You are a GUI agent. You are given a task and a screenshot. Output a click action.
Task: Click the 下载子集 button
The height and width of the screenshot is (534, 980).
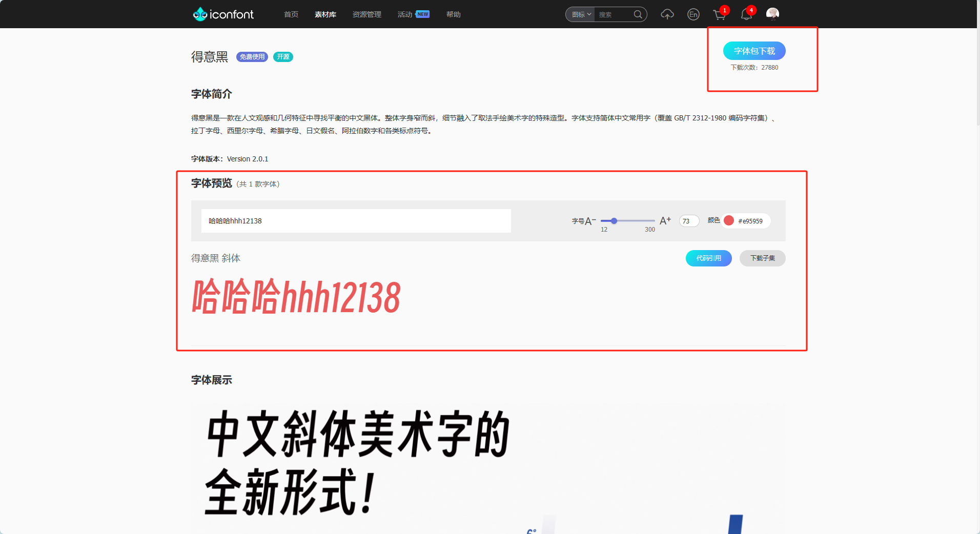click(762, 258)
